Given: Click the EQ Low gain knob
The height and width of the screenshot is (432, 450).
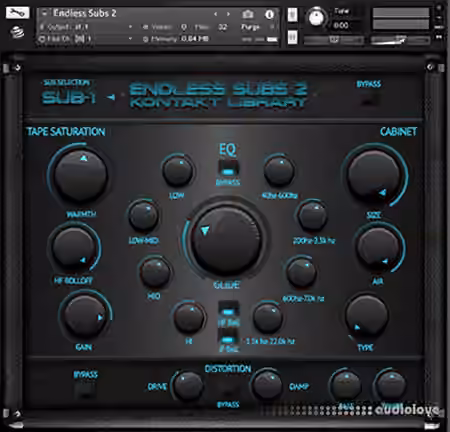Looking at the screenshot, I should (x=178, y=171).
